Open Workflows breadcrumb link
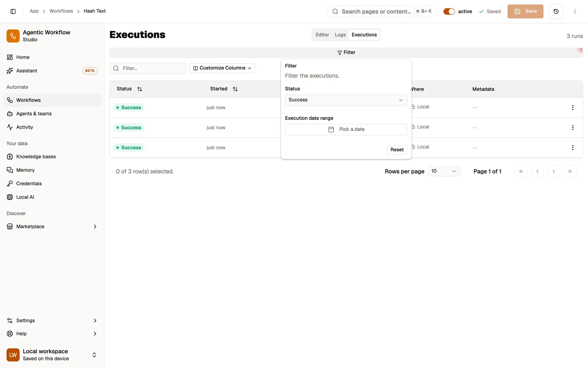 [61, 11]
